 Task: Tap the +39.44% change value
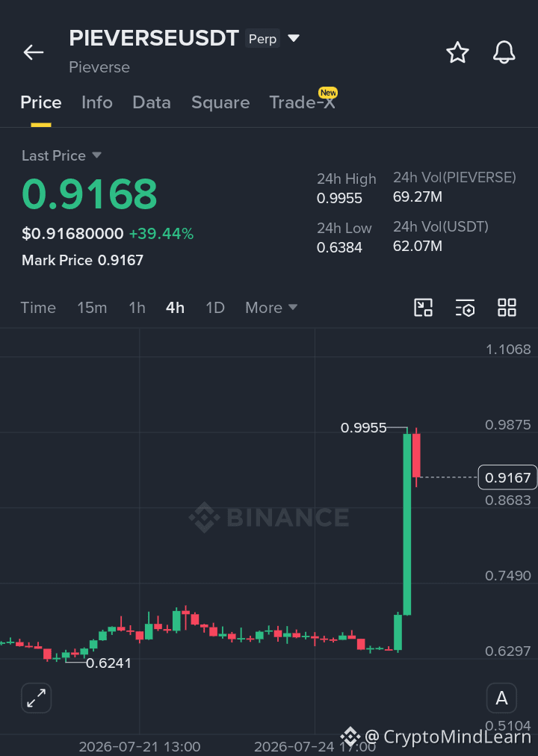coord(161,233)
